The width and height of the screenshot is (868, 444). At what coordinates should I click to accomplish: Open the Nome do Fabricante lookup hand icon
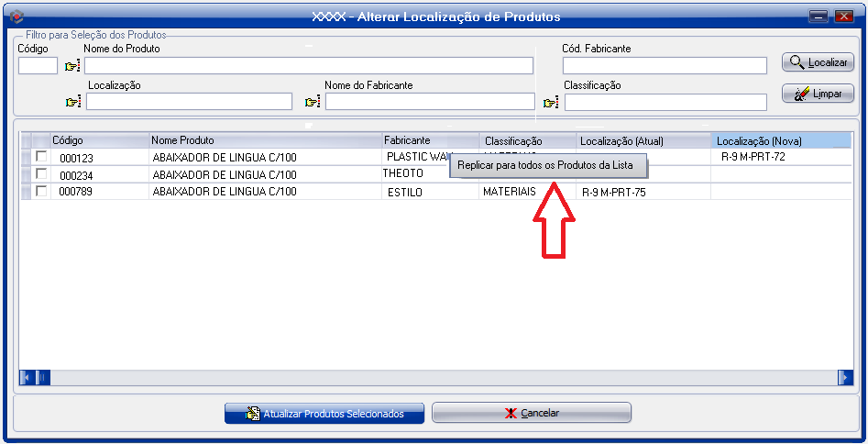coord(312,103)
